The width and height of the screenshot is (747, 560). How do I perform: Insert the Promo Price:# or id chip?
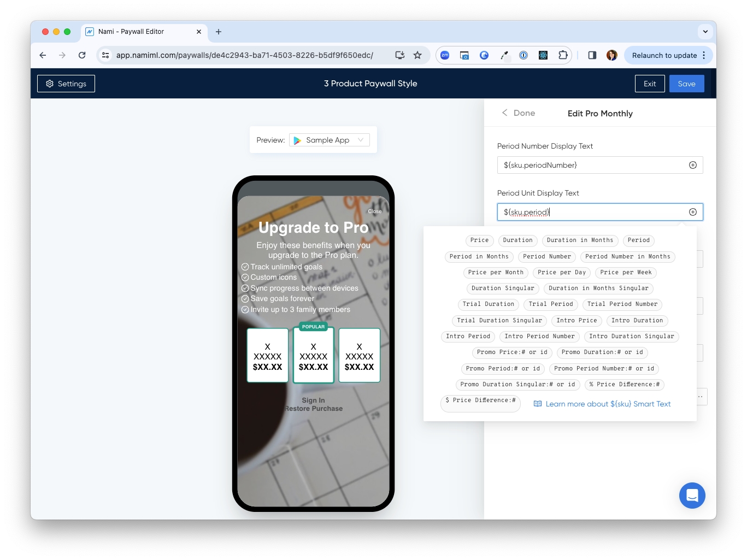pos(512,352)
